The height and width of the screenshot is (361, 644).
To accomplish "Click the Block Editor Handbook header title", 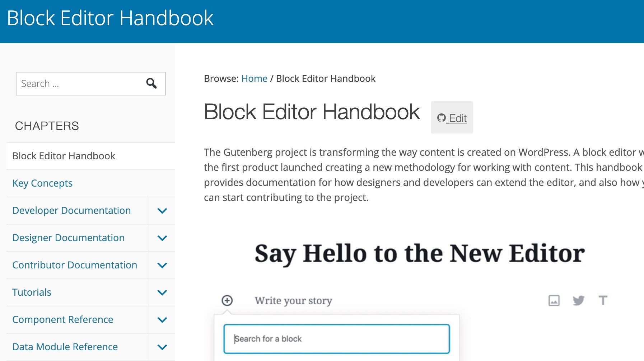I will tap(110, 18).
